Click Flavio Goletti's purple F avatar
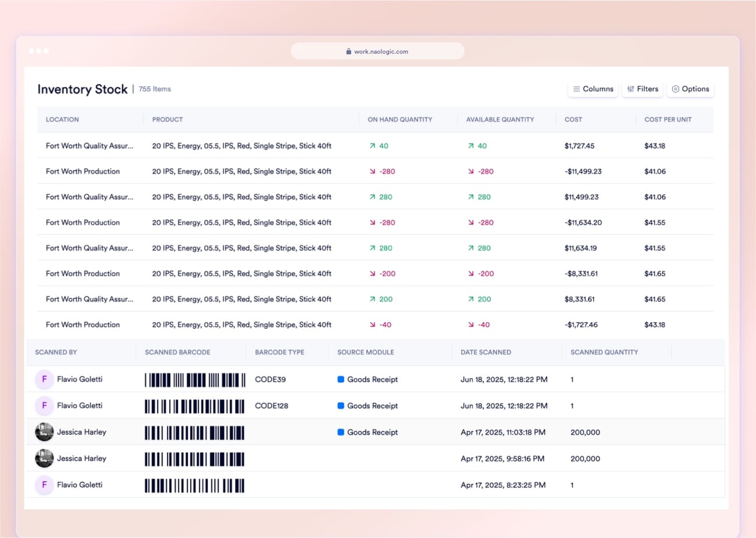756x538 pixels. click(44, 379)
